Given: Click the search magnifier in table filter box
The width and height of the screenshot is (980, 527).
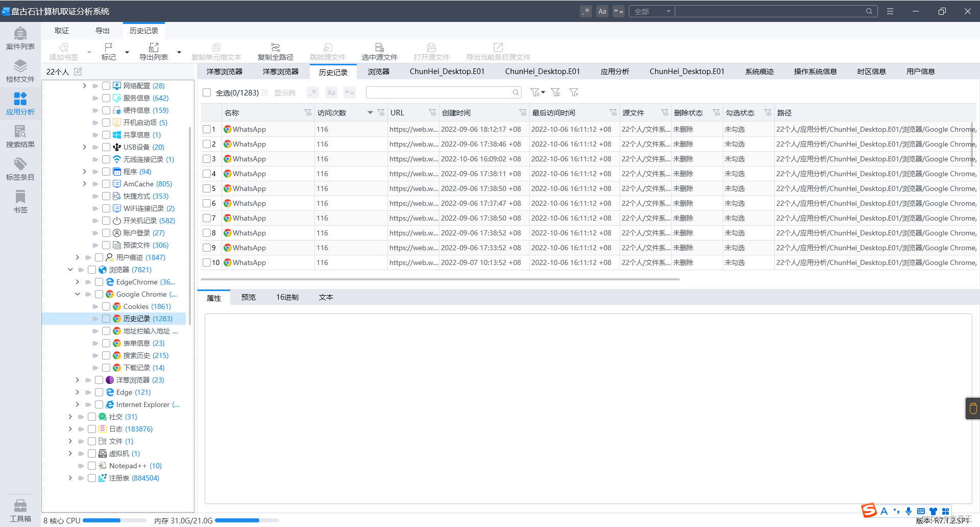Looking at the screenshot, I should (516, 92).
